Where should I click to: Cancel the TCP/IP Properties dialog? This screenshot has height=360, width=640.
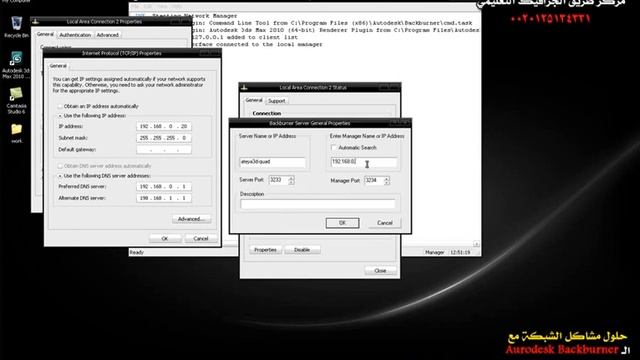(200, 238)
